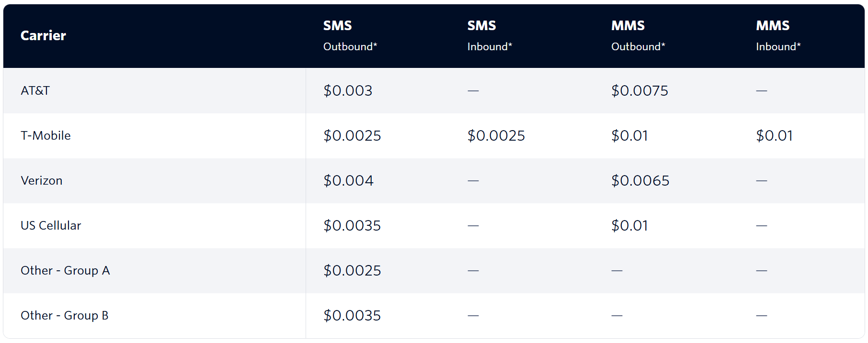Screen dimensions: 868x343
Task: Select the AT&T carrier row label
Action: (x=35, y=90)
